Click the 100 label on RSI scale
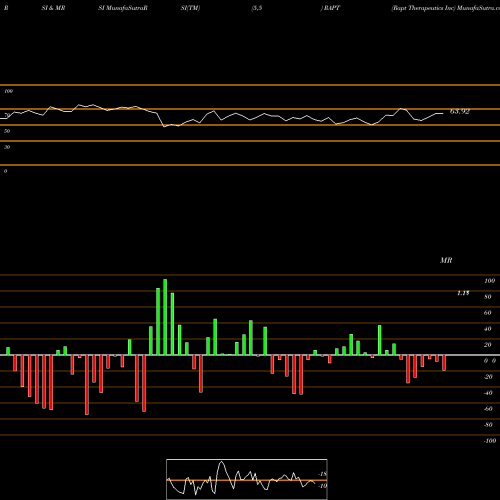 pyautogui.click(x=9, y=91)
